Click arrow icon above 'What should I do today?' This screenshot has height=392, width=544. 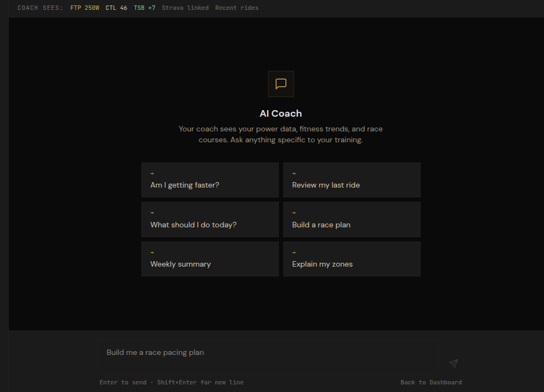point(152,213)
